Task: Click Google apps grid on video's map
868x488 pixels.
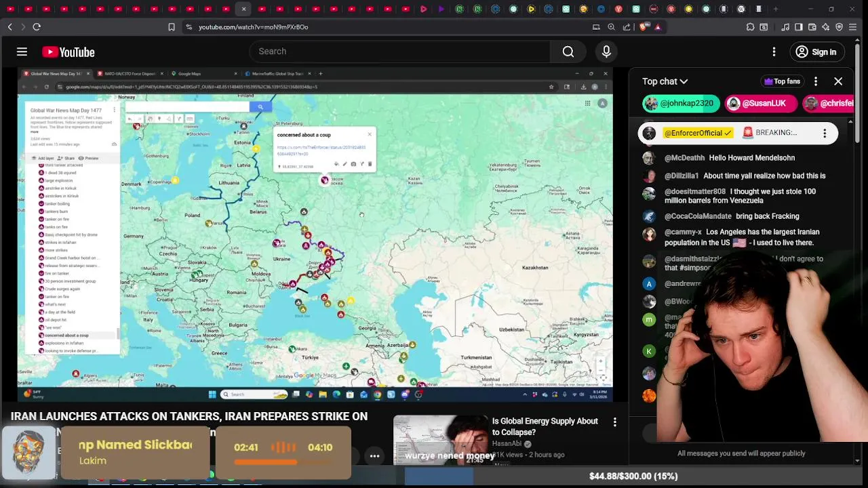Action: click(587, 103)
